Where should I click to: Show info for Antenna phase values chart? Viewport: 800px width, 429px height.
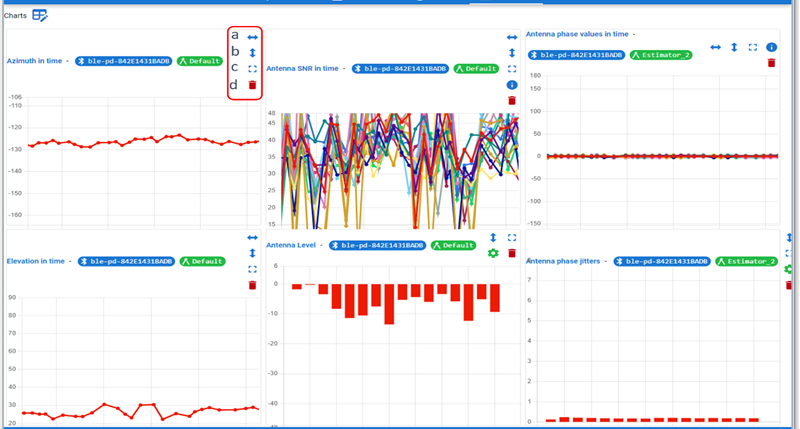tap(771, 47)
